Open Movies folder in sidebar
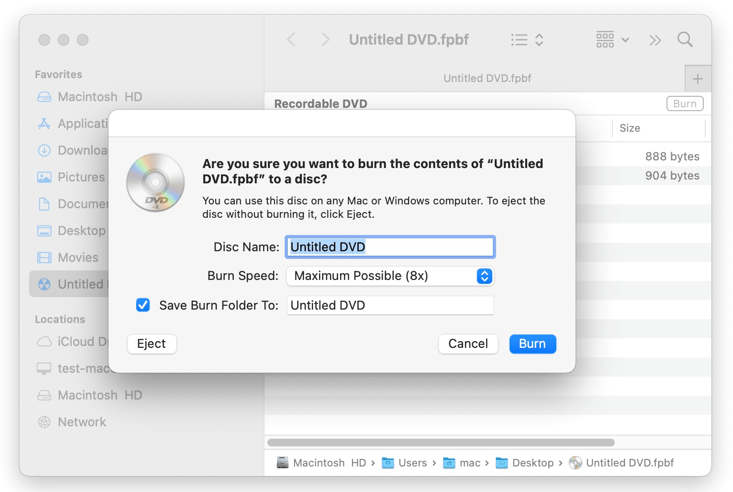 (76, 257)
